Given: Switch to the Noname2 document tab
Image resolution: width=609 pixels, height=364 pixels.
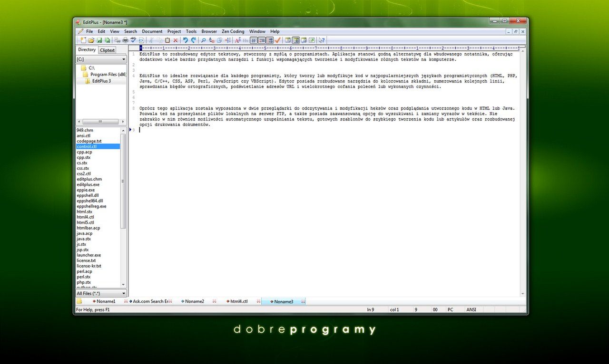Looking at the screenshot, I should [195, 301].
